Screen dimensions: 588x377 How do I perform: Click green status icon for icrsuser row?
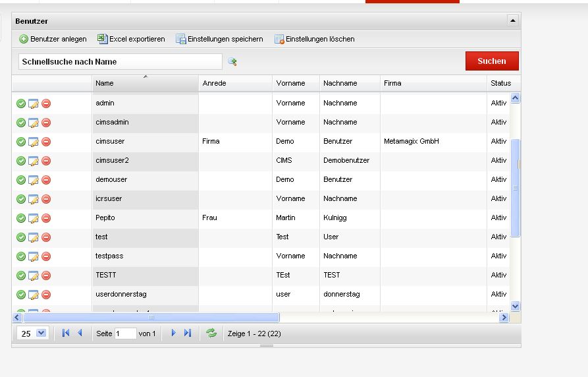[21, 199]
